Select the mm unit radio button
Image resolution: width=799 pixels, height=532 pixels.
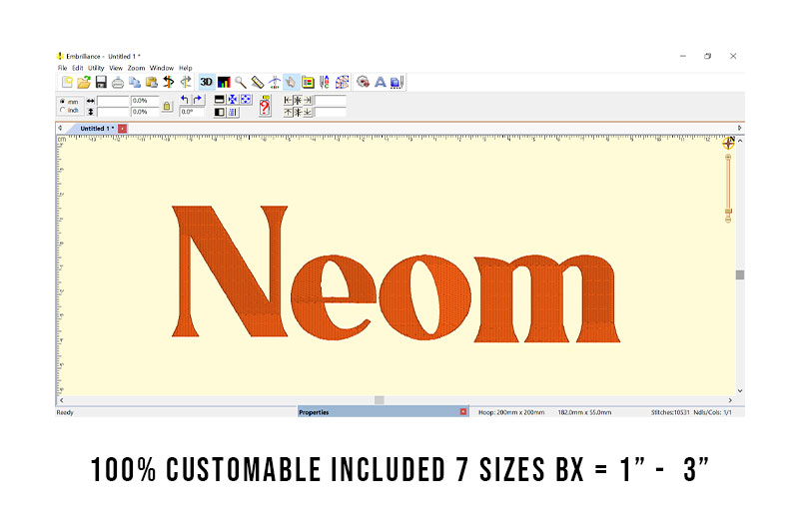[63, 101]
